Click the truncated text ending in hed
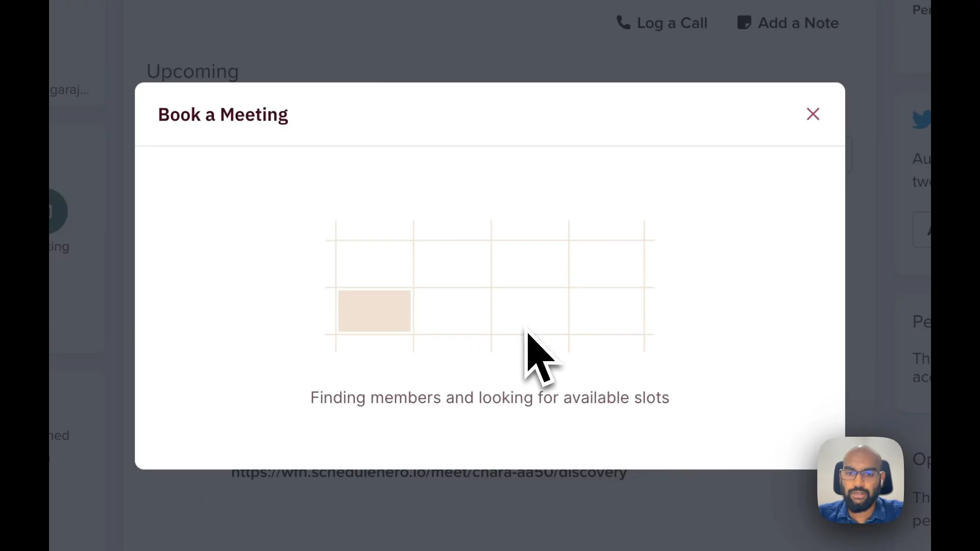Screen dimensions: 980x551 pyautogui.click(x=59, y=436)
